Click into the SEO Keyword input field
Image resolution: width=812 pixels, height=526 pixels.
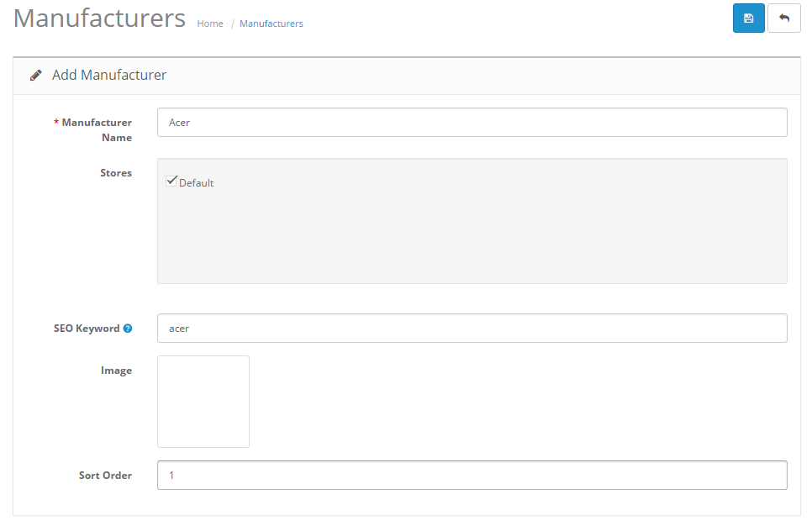coord(472,329)
